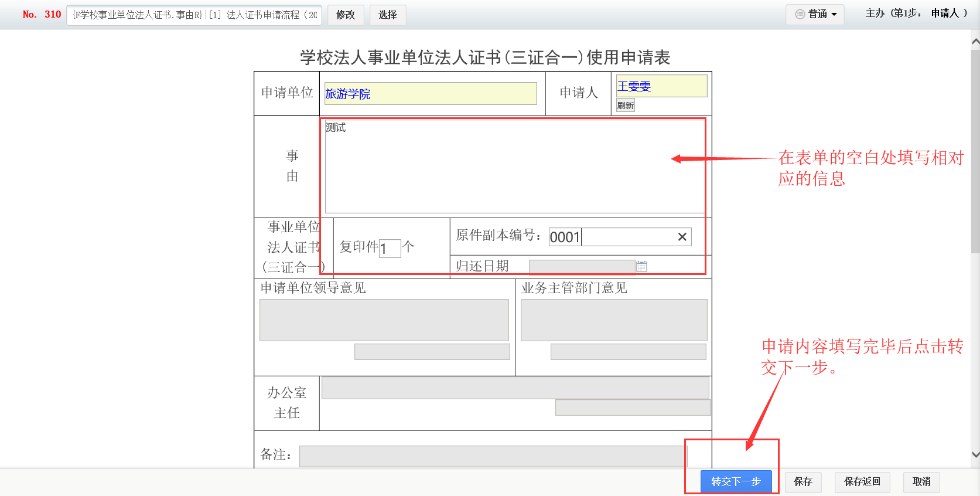Image resolution: width=980 pixels, height=496 pixels.
Task: Click the 归还日期 date field
Action: (581, 267)
